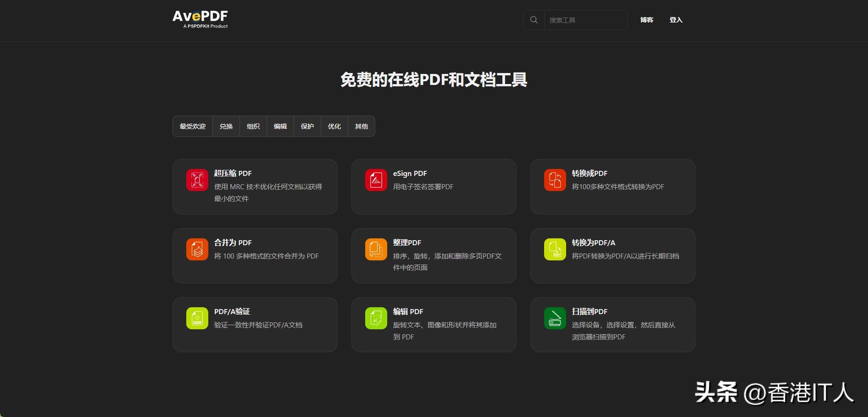Select the 整理PDF orange organize icon
The height and width of the screenshot is (417, 868).
click(x=376, y=249)
